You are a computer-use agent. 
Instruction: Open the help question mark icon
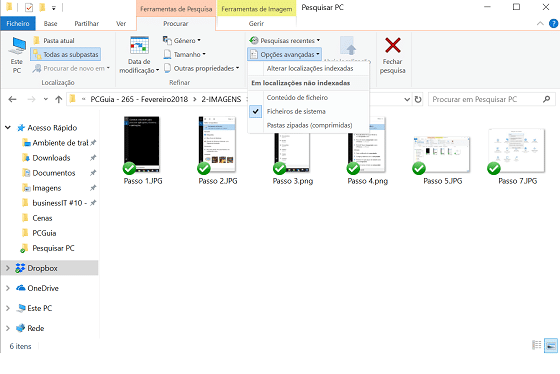click(x=553, y=24)
